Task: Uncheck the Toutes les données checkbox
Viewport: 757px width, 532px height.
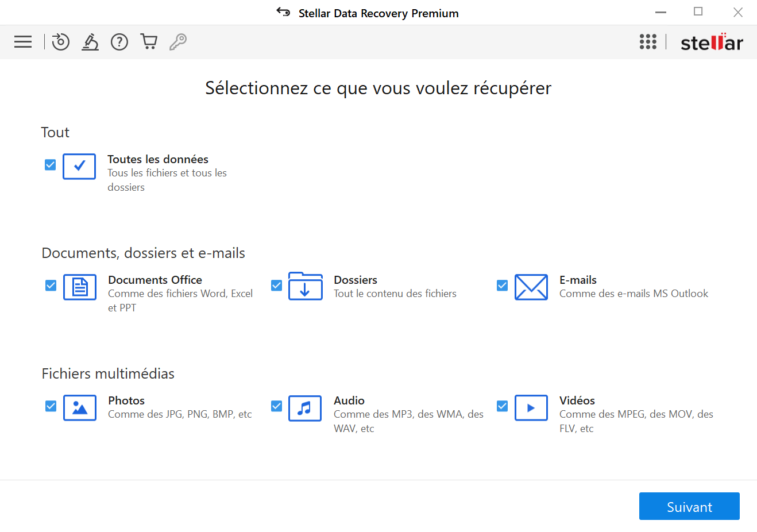Action: (50, 164)
